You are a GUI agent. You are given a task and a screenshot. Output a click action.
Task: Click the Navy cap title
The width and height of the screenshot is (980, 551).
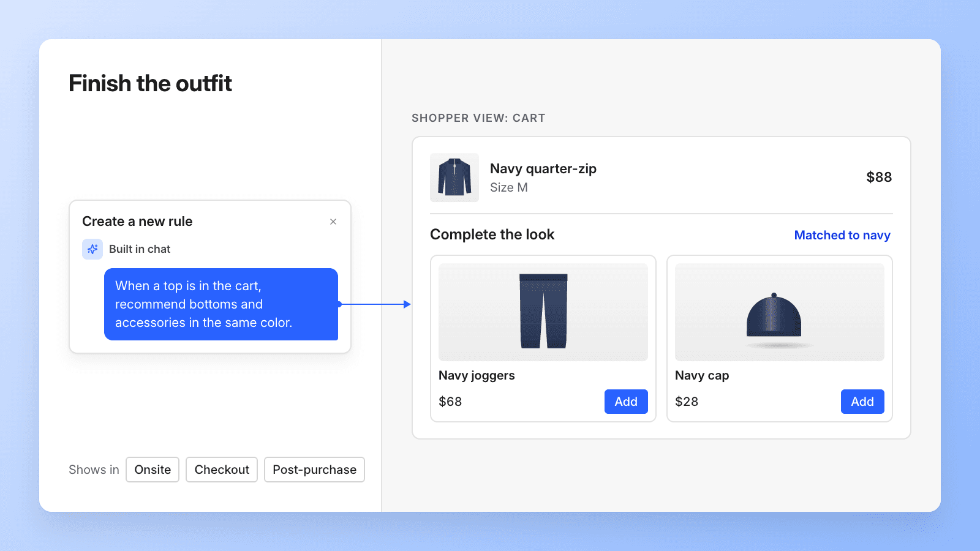[x=702, y=375]
